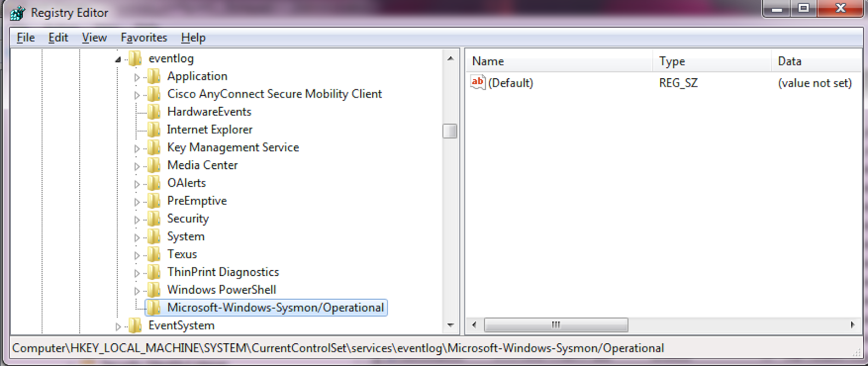Select the Cisco AnyConnect Secure Mobility Client key
Image resolution: width=868 pixels, height=366 pixels.
(x=275, y=94)
